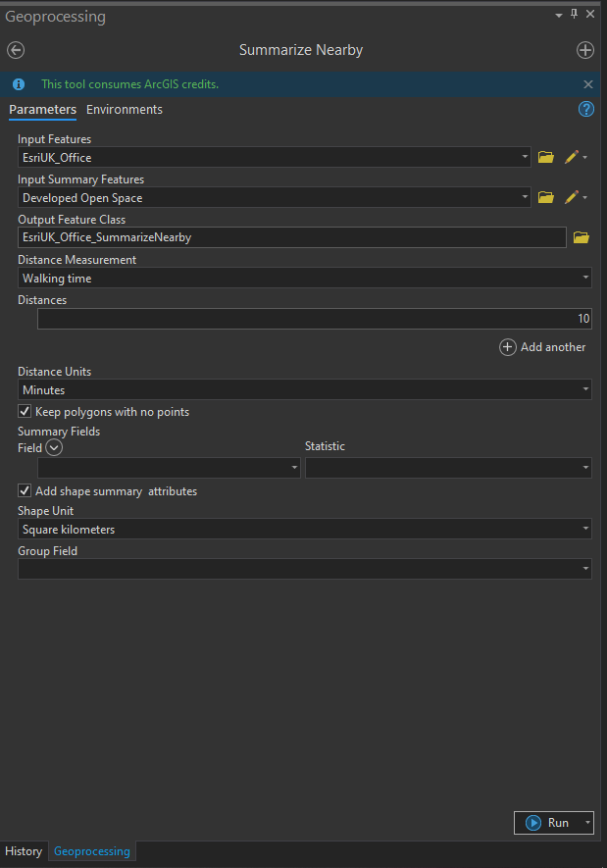Open the Group Field dropdown
This screenshot has height=868, width=607.
click(x=585, y=569)
